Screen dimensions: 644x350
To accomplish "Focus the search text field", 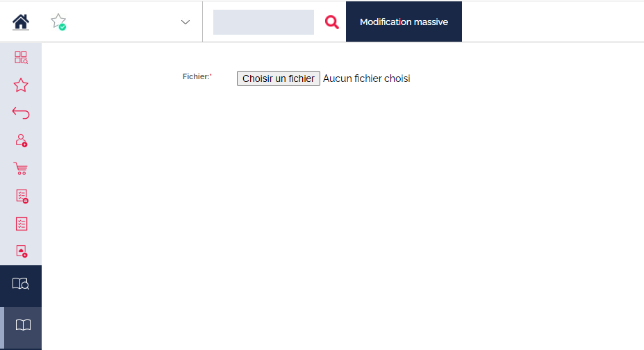I will coord(263,22).
